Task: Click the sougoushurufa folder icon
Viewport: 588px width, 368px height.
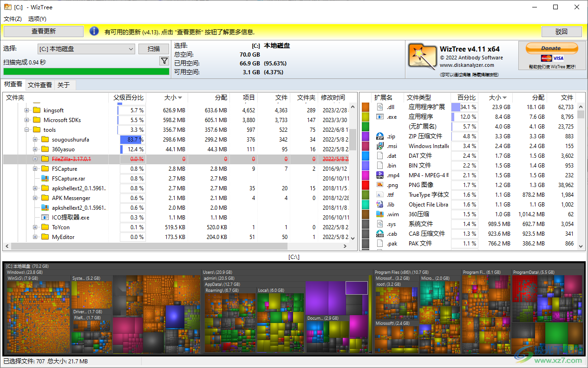Action: point(45,139)
